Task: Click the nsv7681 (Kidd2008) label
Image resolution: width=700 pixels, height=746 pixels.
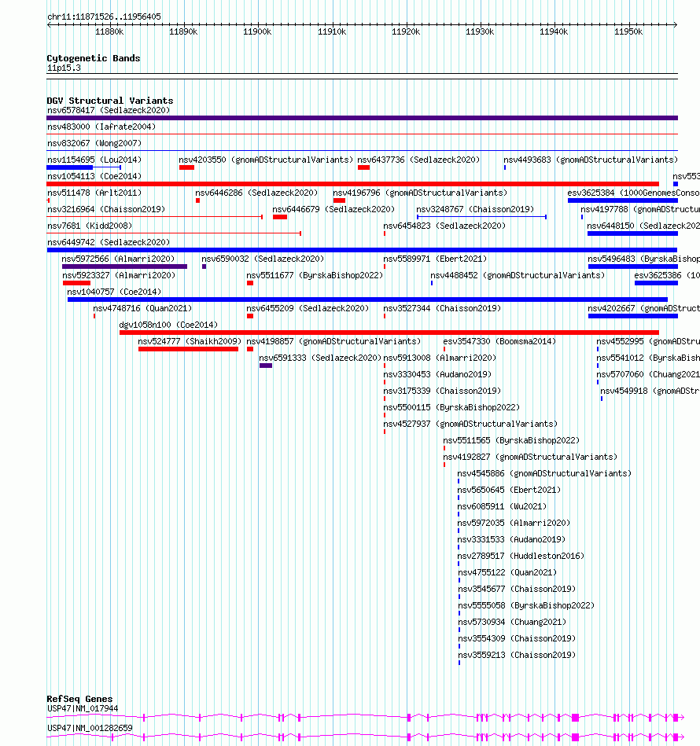Action: pyautogui.click(x=90, y=226)
